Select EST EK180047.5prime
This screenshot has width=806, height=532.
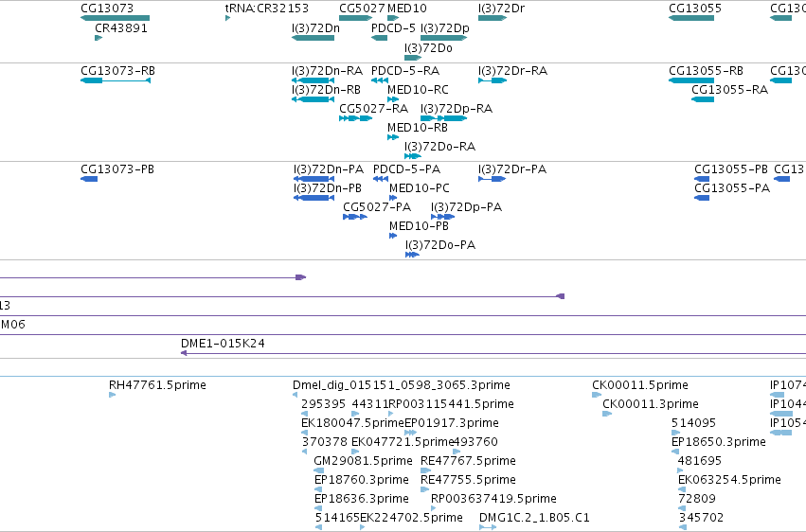pyautogui.click(x=304, y=433)
